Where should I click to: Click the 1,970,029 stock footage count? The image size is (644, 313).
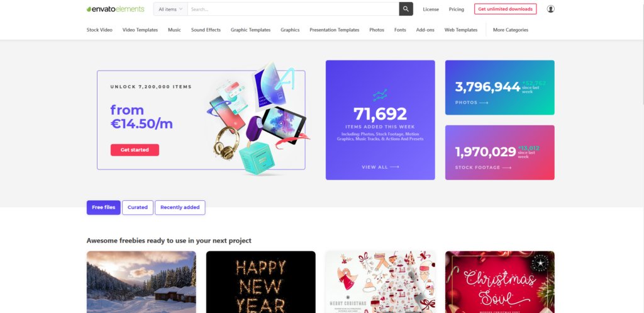(485, 152)
